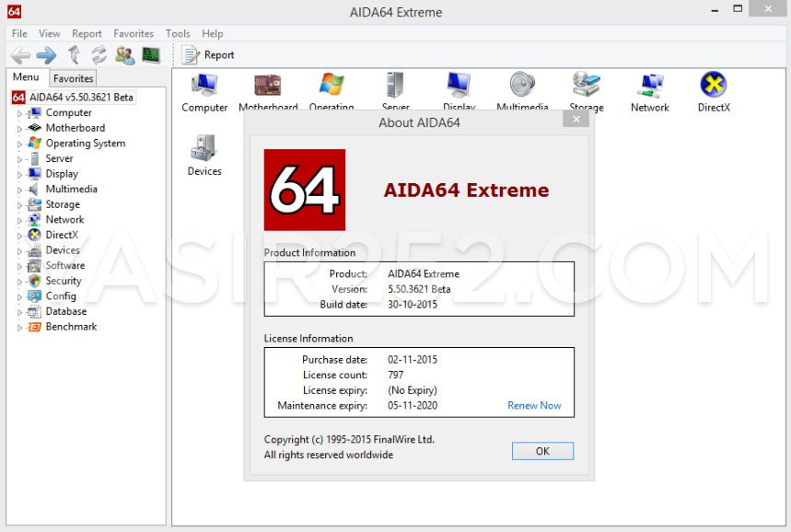Open the Display monitor icon in main pane
Image resolution: width=791 pixels, height=532 pixels.
(x=459, y=85)
